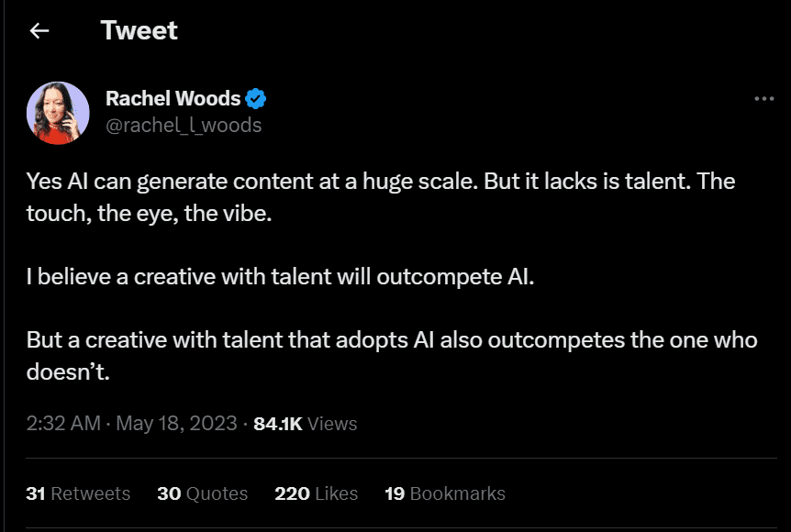The width and height of the screenshot is (791, 532).
Task: Click the 2:32 AM timestamp
Action: 62,424
